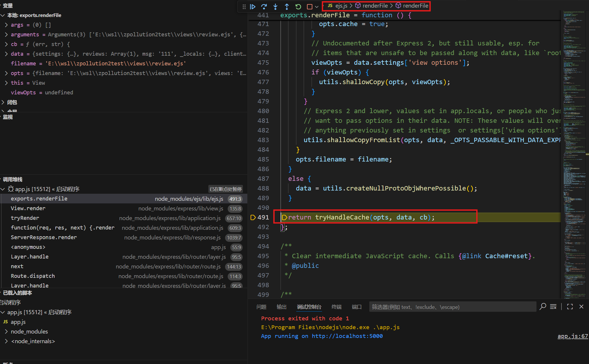Maximize the bottom panel size
The height and width of the screenshot is (364, 589).
click(x=570, y=307)
